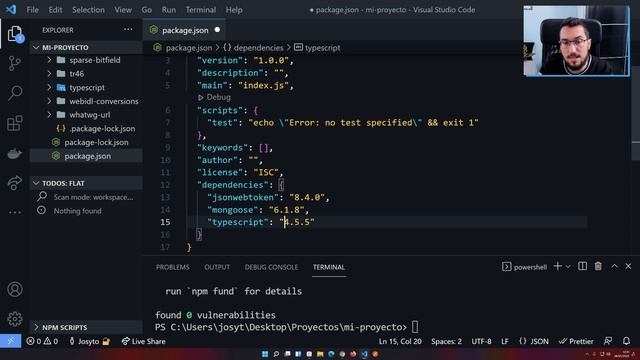
Task: Open Windows taskbar search icon
Action: pos(276,354)
